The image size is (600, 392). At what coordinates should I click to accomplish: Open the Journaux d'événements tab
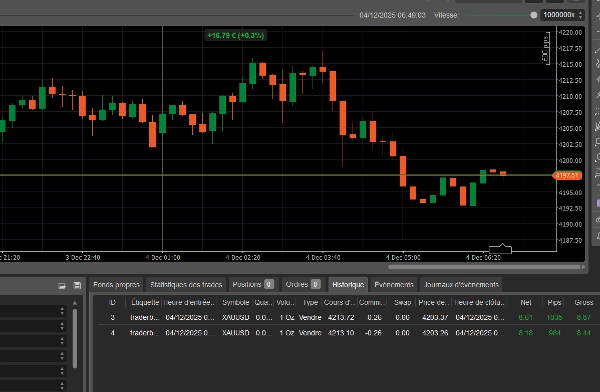point(461,284)
